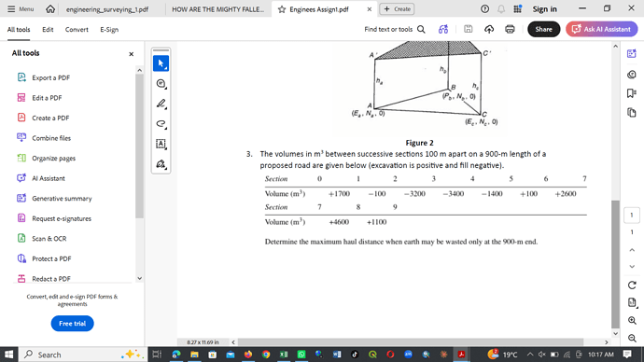The height and width of the screenshot is (362, 644).
Task: Open page display options icon
Action: (x=632, y=302)
